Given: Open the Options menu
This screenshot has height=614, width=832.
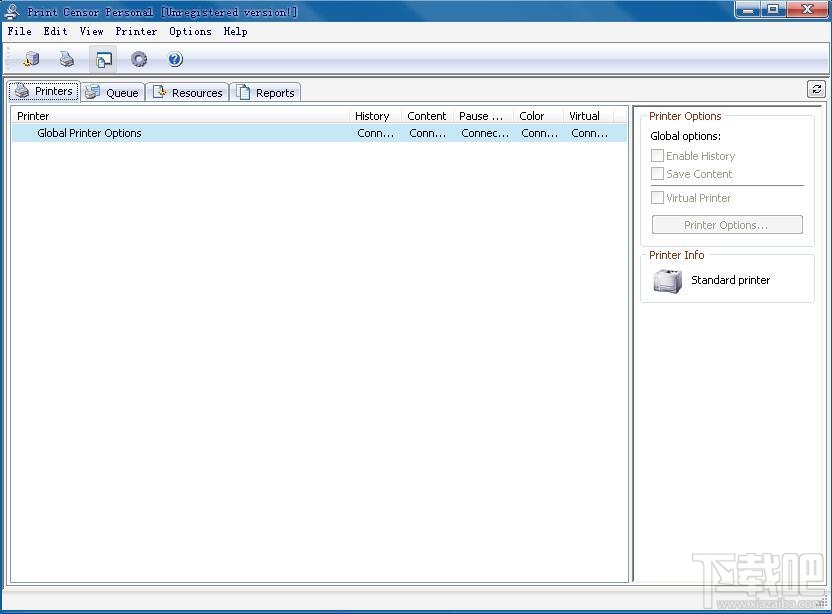Looking at the screenshot, I should [190, 31].
